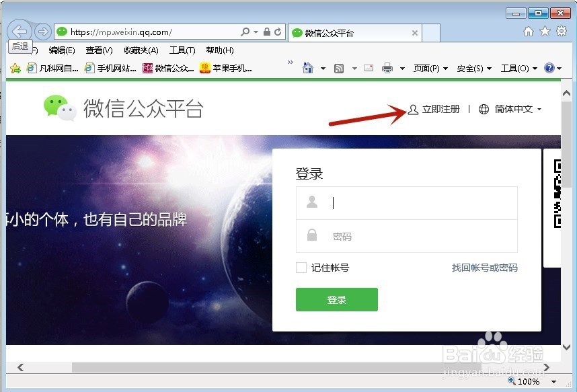Expand the zoom level dropdown arrow
This screenshot has height=392, width=577.
pos(554,382)
